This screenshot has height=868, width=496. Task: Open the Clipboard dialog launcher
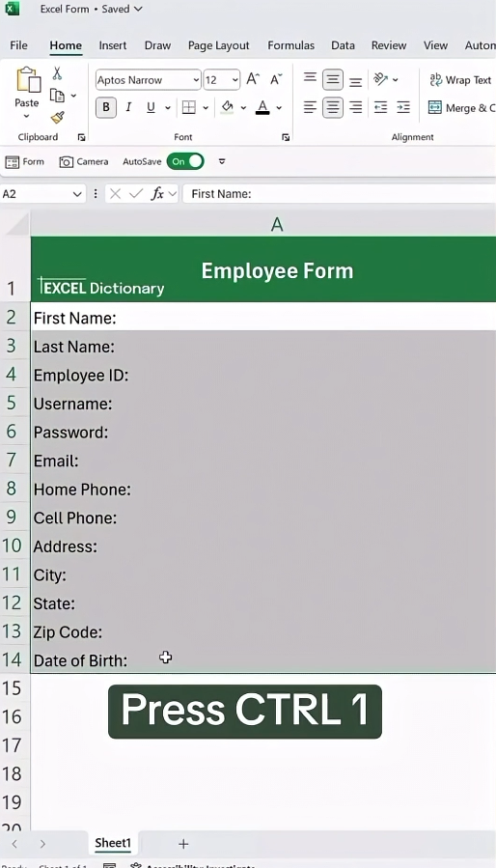[81, 137]
